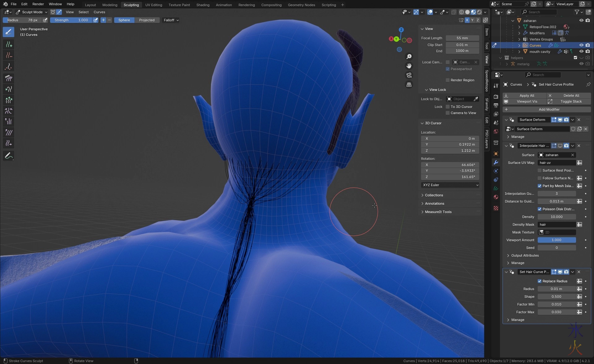This screenshot has height=364, width=594.
Task: Open the Falloff dropdown
Action: (x=171, y=20)
